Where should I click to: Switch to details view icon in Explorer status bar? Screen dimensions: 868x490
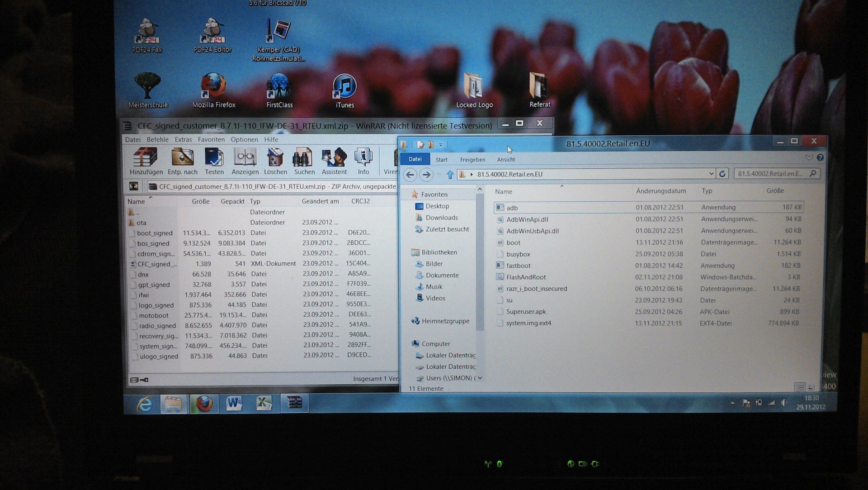[800, 387]
